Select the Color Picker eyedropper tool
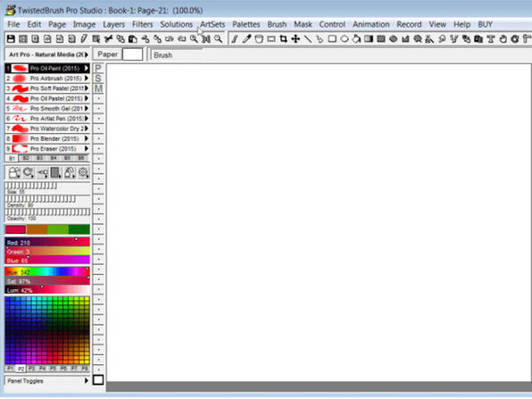 (246, 38)
